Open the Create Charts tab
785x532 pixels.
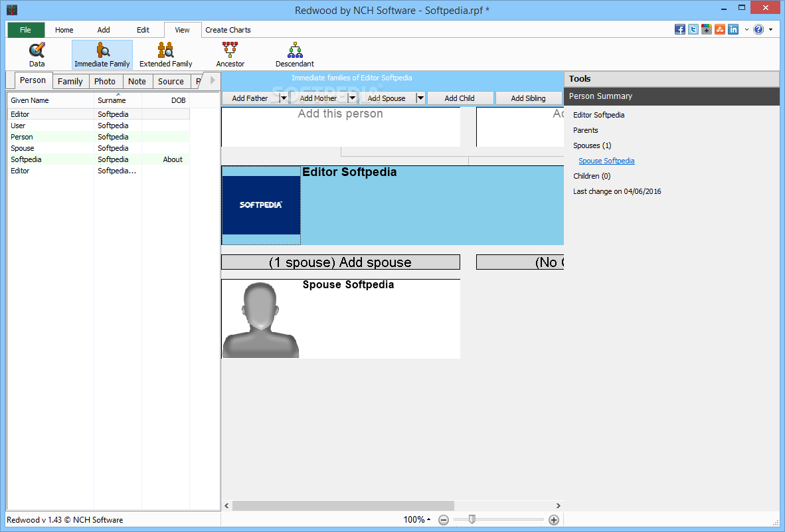(x=228, y=30)
